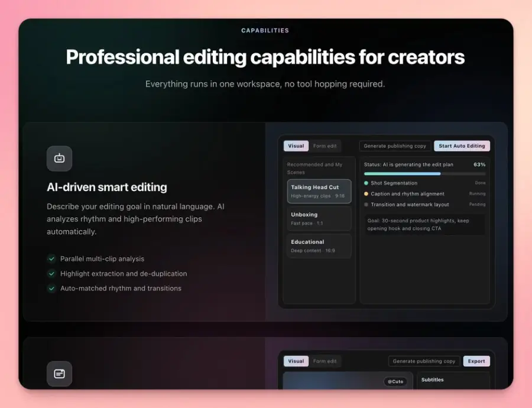Click 'Caption and rhythm alignment' step label
The width and height of the screenshot is (532, 408).
[x=407, y=194]
